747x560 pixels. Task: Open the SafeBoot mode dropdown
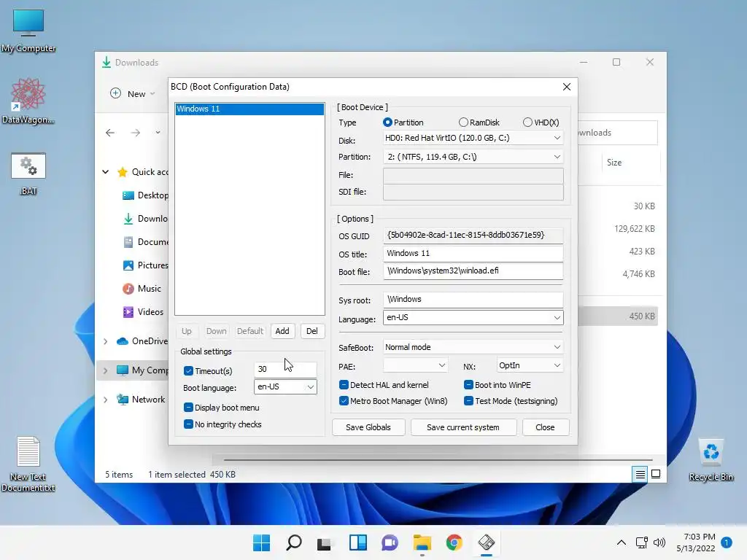tap(473, 347)
